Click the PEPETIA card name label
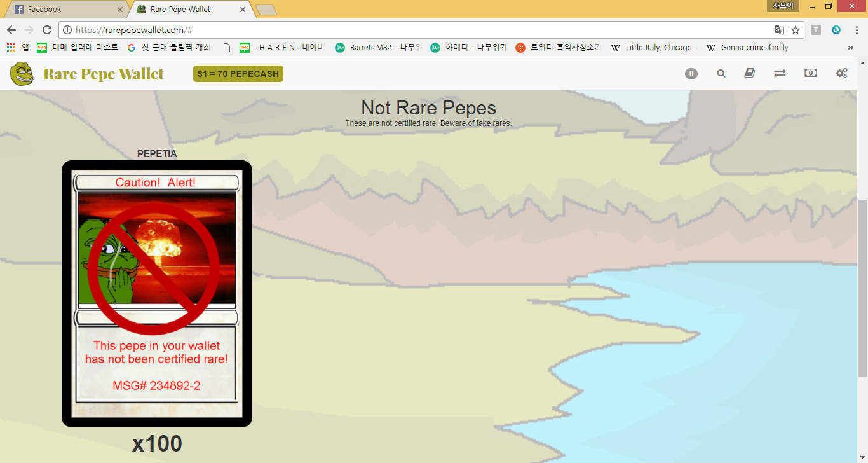Viewport: 868px width, 463px height. [157, 154]
